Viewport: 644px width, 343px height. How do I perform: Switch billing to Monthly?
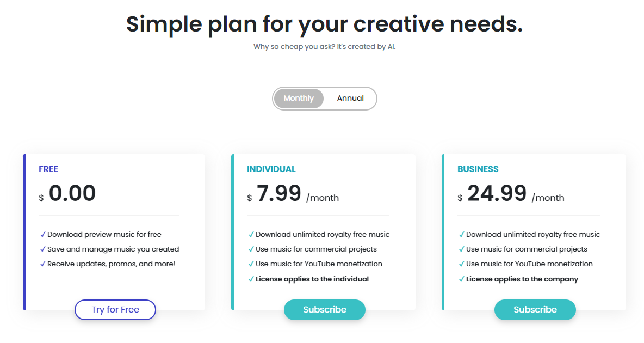coord(299,99)
